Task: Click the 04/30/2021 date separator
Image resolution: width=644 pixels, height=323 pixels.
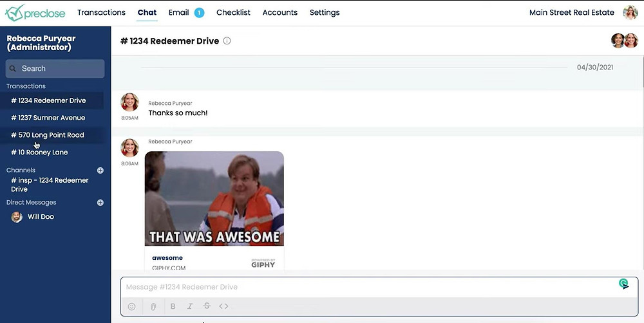Action: (594, 68)
